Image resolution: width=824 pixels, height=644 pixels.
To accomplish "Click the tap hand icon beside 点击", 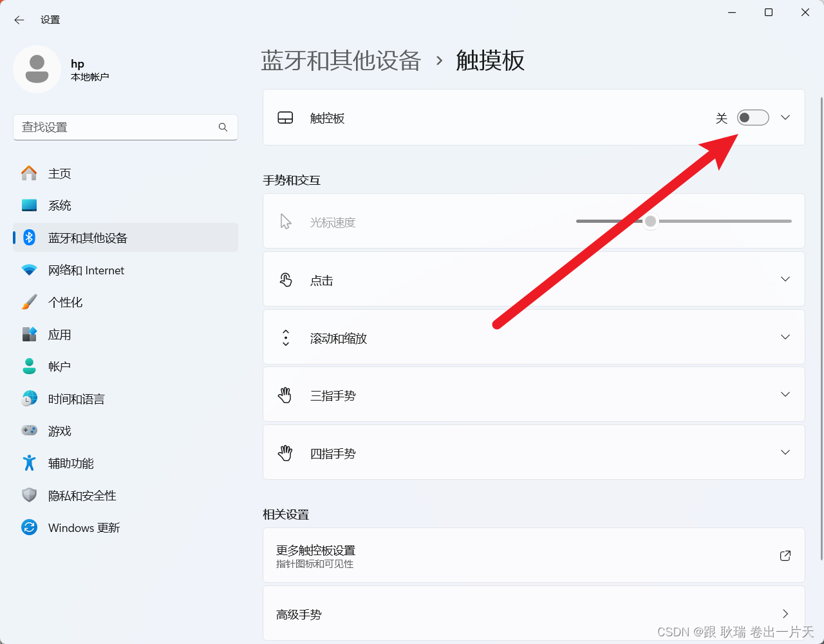I will (x=285, y=279).
